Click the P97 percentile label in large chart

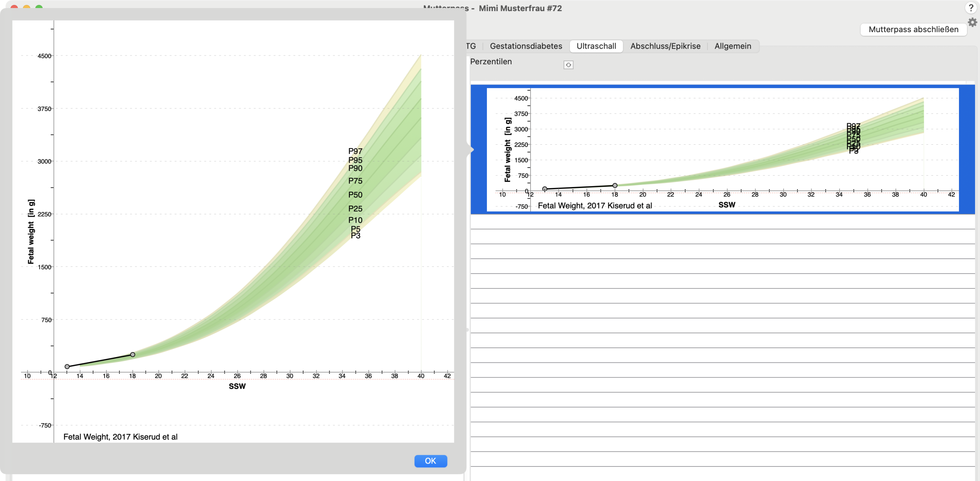[355, 151]
